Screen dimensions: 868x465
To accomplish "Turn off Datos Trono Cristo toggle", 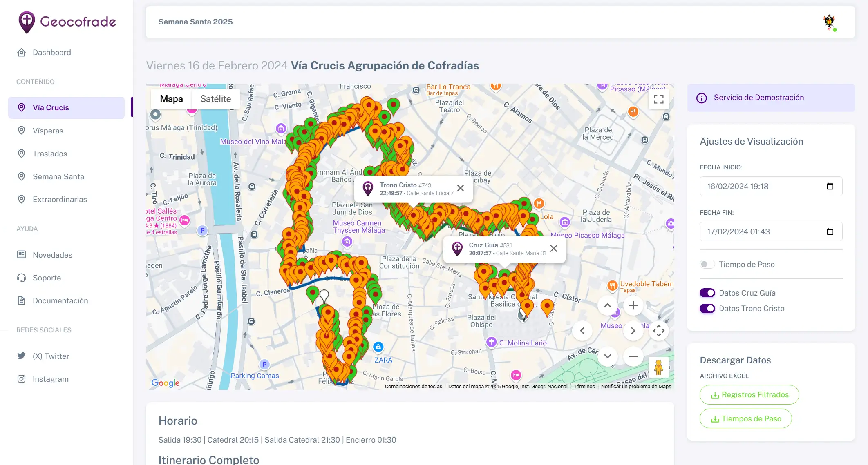I will pyautogui.click(x=707, y=308).
